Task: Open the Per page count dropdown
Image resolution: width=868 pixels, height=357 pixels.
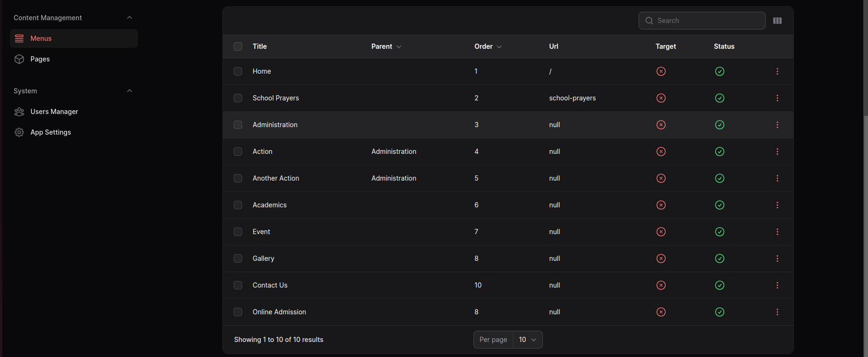Action: click(527, 340)
